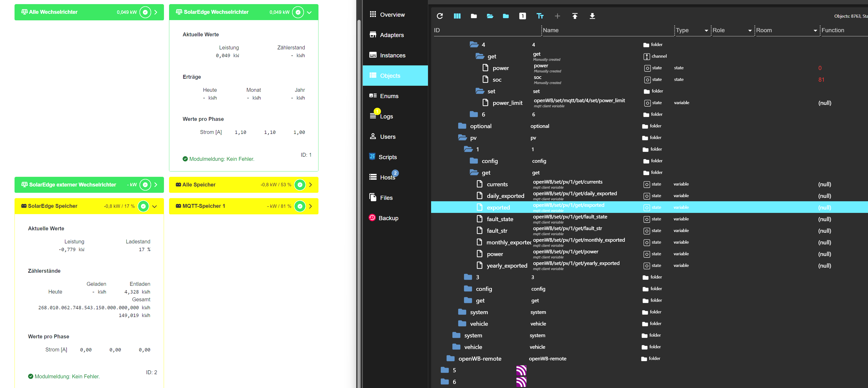
Task: Toggle checkmark on Alle Speicher card
Action: pyautogui.click(x=300, y=185)
